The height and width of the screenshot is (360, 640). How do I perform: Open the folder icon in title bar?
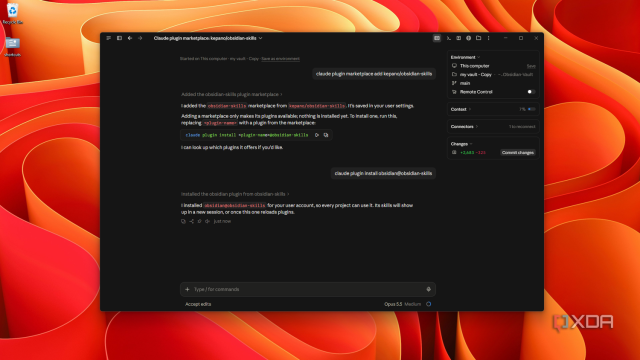pos(478,38)
